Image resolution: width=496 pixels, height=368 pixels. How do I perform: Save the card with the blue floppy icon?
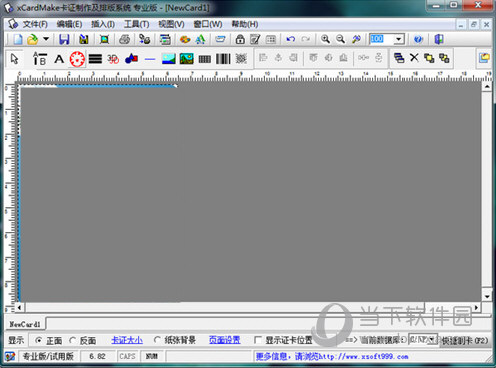[64, 39]
